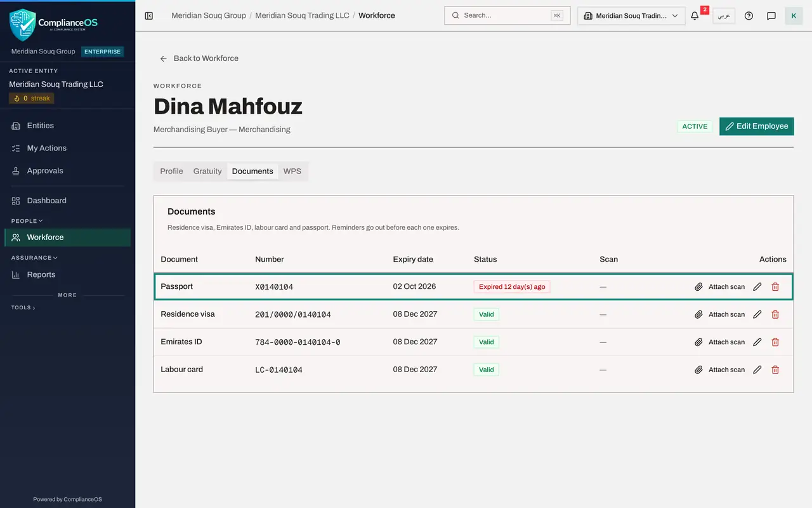Open My Actions in sidebar
Image resolution: width=812 pixels, height=508 pixels.
pos(67,148)
